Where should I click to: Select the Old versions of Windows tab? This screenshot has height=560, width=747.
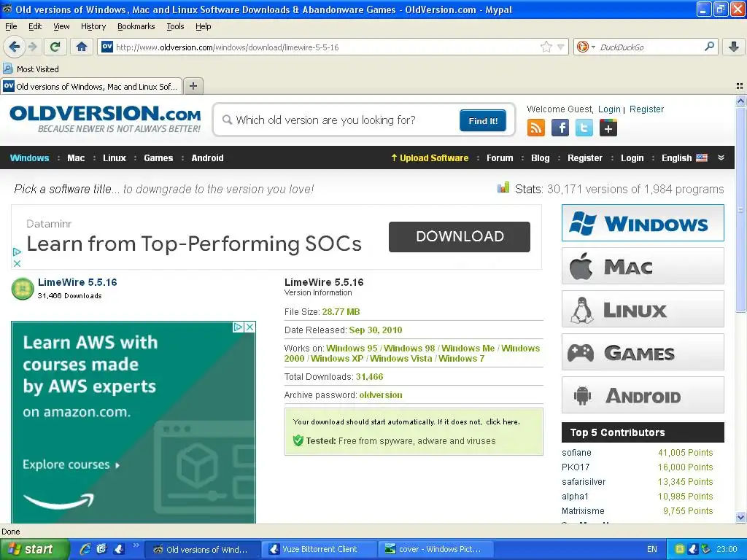tap(91, 86)
